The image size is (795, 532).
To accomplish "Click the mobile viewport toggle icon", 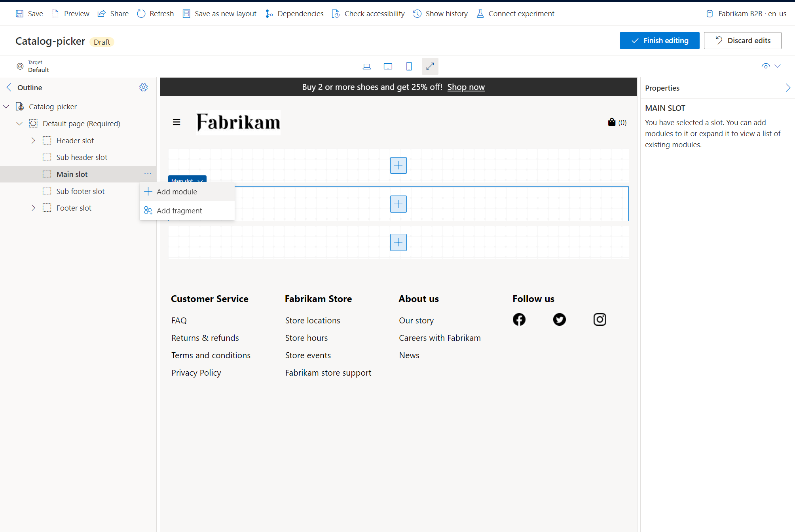I will 409,66.
